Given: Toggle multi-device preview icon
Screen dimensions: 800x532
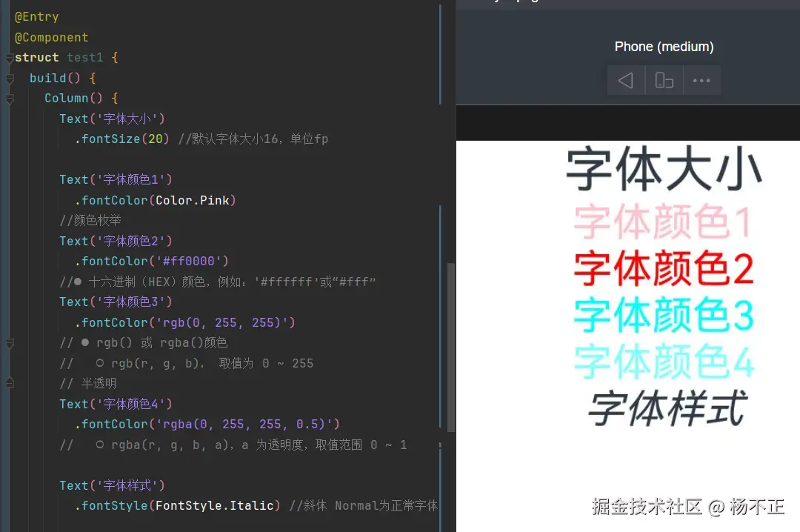Looking at the screenshot, I should pyautogui.click(x=664, y=81).
